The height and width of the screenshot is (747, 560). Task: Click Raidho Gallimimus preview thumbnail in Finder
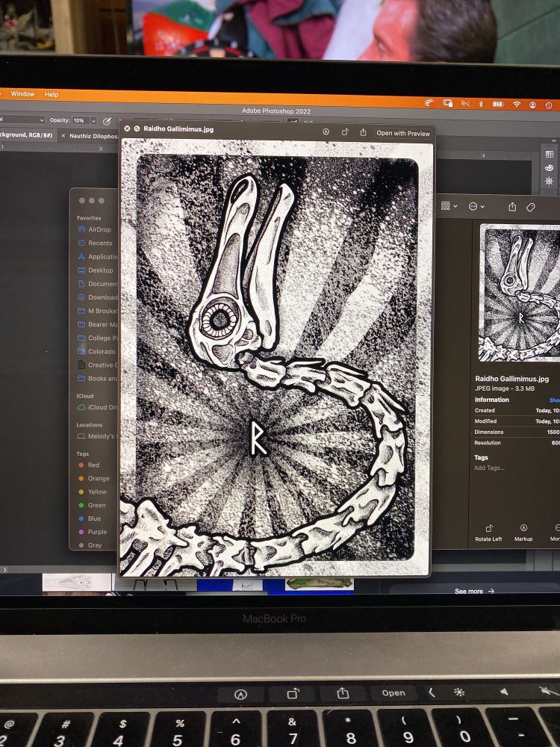pyautogui.click(x=520, y=292)
